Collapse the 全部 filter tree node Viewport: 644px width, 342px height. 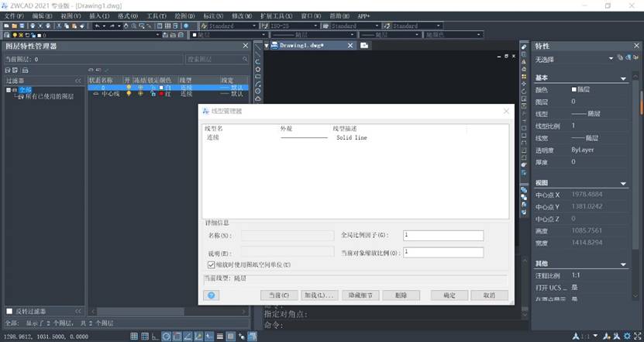tap(9, 89)
